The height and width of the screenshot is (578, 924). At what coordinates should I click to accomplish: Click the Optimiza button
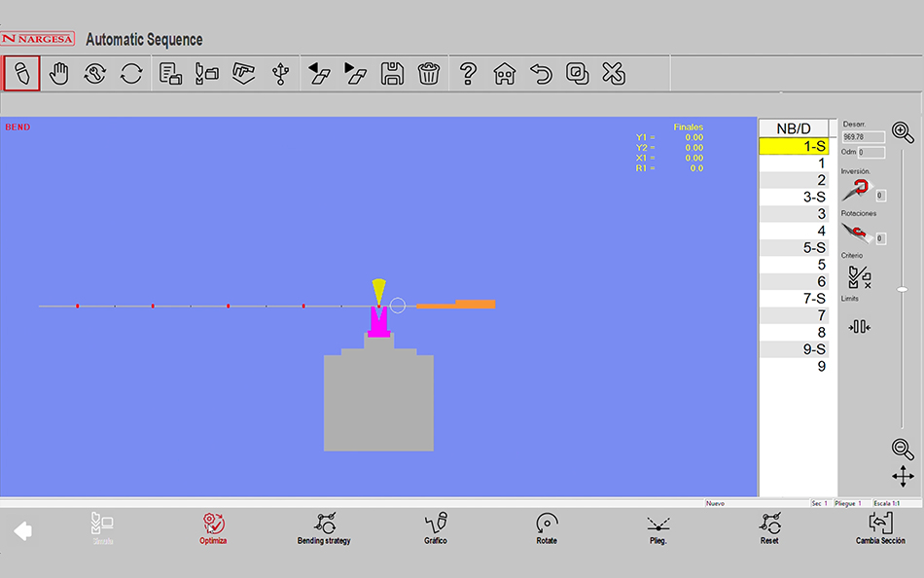[x=213, y=528]
